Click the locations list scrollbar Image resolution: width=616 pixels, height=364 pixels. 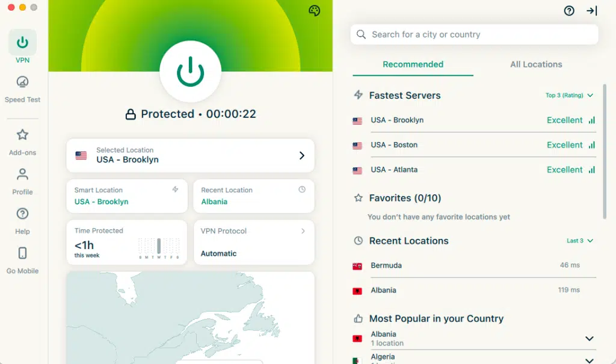coord(605,152)
